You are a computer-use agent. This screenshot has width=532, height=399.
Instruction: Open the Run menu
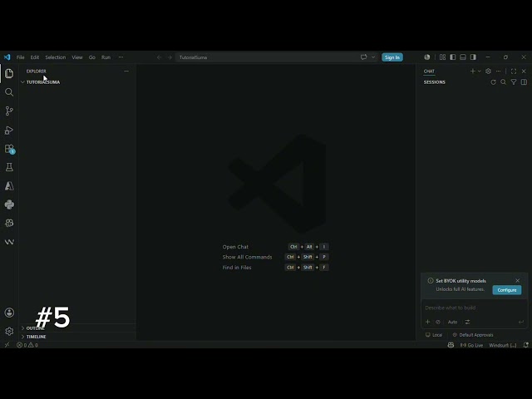(106, 57)
